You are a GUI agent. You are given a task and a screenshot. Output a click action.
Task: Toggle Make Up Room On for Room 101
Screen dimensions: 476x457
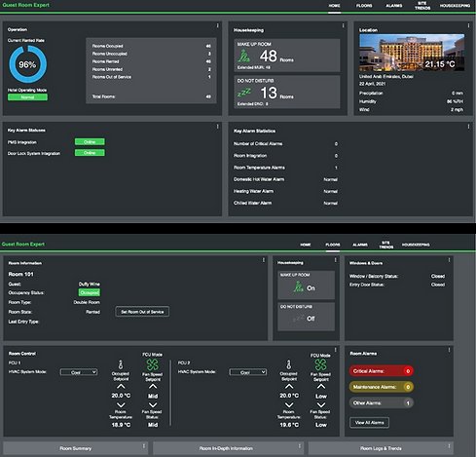tap(306, 285)
